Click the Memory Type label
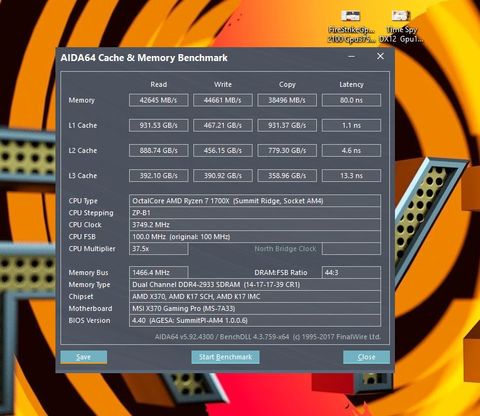This screenshot has width=480, height=416. point(89,285)
